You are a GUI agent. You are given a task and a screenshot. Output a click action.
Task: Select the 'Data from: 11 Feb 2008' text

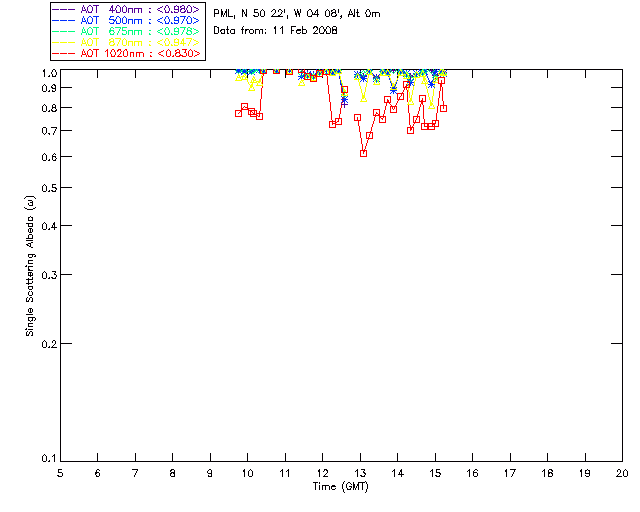click(x=276, y=31)
